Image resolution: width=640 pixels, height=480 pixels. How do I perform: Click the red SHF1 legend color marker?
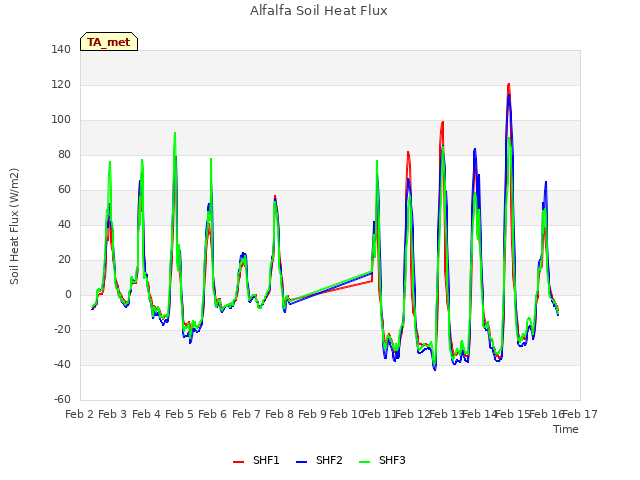point(238,462)
